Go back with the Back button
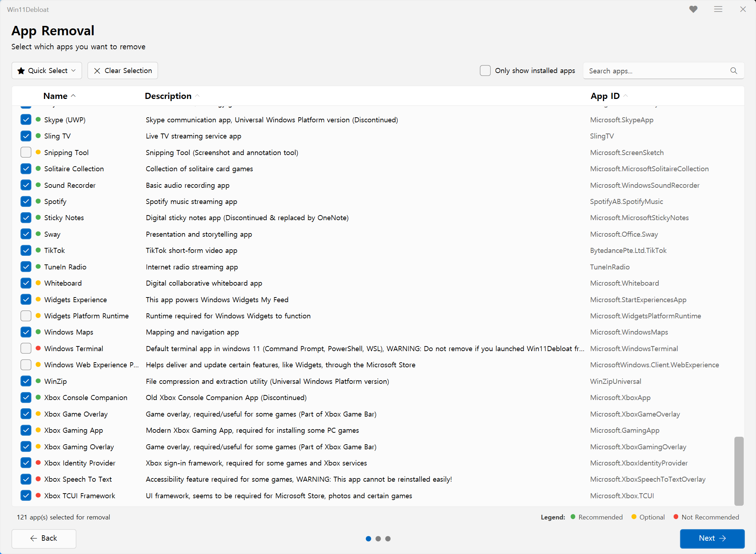 tap(44, 538)
